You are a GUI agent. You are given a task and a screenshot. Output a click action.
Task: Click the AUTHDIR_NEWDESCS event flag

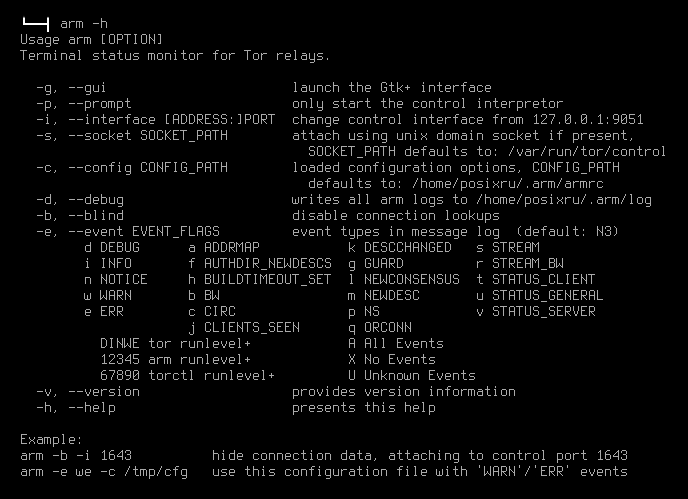[x=260, y=263]
